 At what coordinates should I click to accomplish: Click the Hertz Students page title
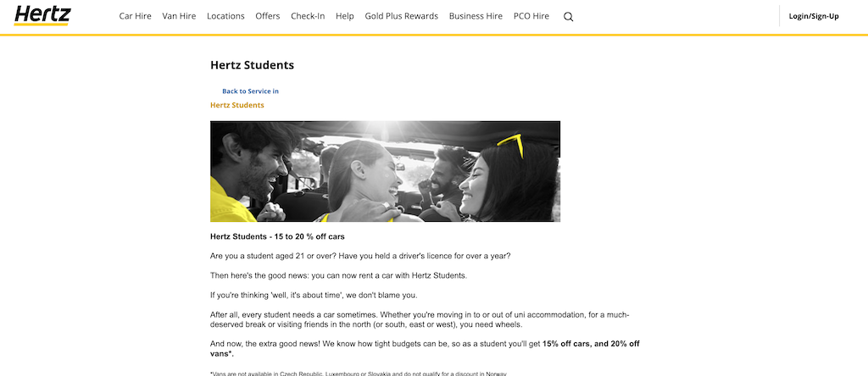pyautogui.click(x=252, y=65)
